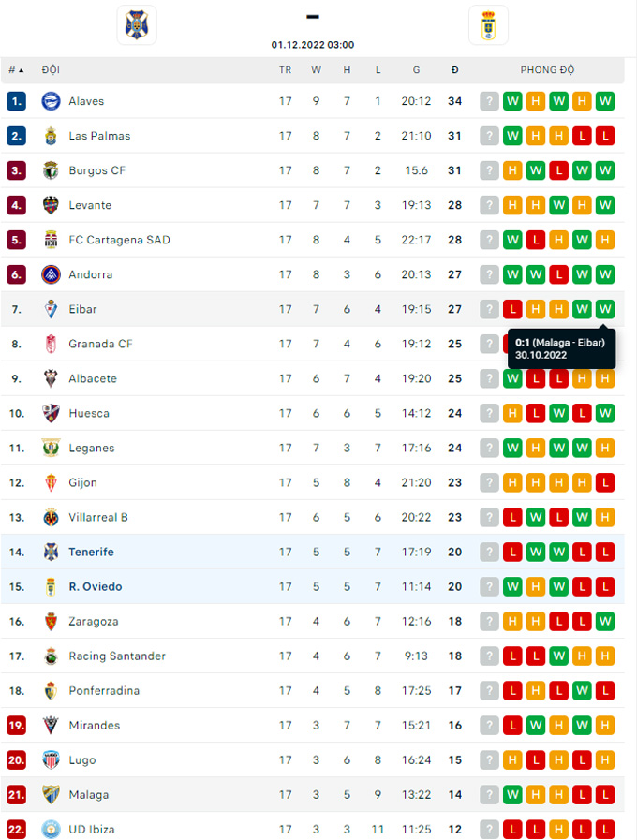This screenshot has height=840, width=637.
Task: Open the Las Palmas team link
Action: pyautogui.click(x=99, y=136)
